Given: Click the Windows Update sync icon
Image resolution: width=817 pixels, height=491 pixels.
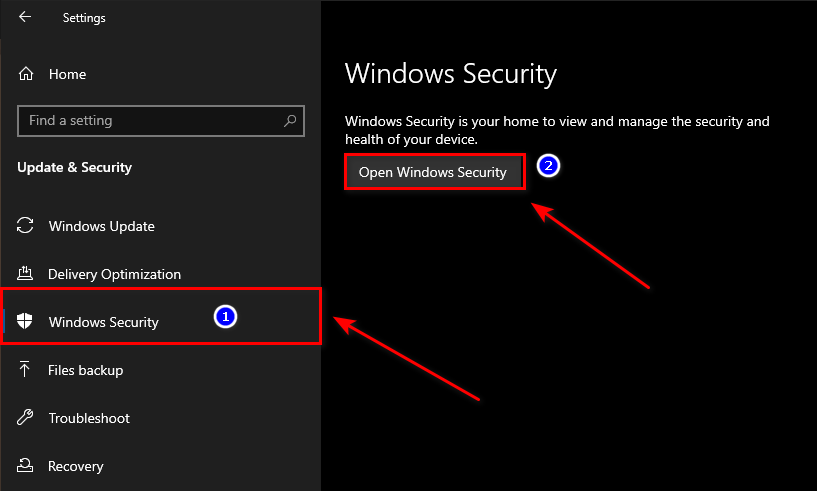Looking at the screenshot, I should 27,226.
